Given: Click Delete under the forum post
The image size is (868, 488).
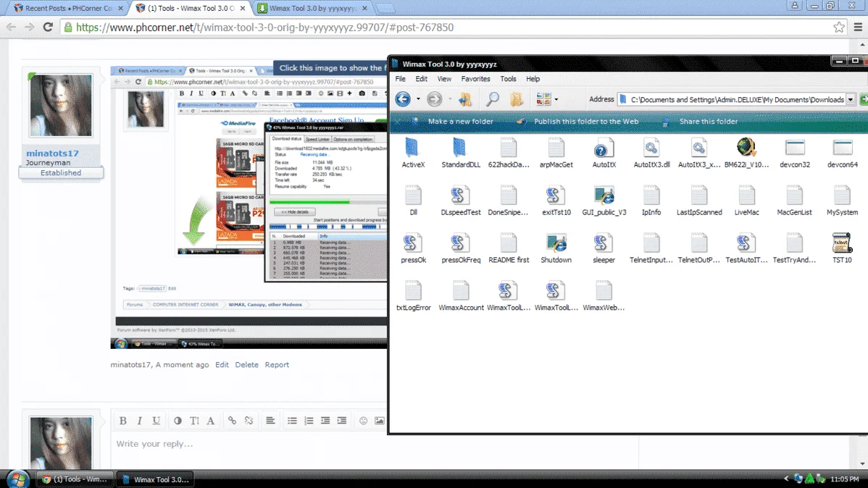Looking at the screenshot, I should (246, 365).
